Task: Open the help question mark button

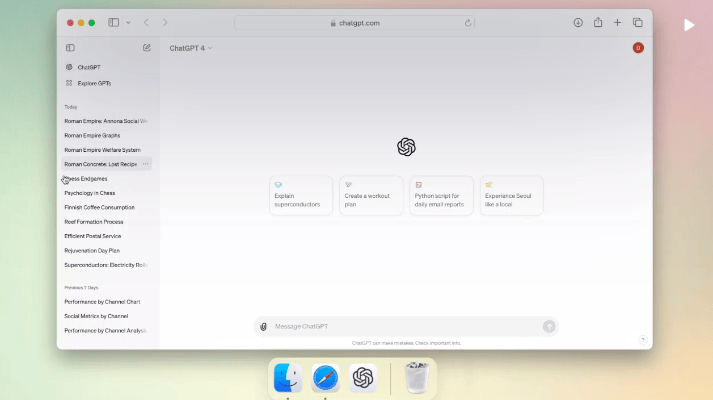Action: pyautogui.click(x=643, y=340)
